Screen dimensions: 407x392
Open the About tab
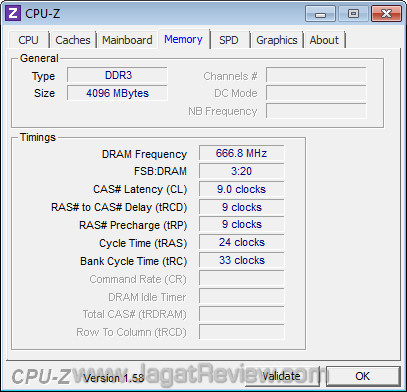coord(324,40)
